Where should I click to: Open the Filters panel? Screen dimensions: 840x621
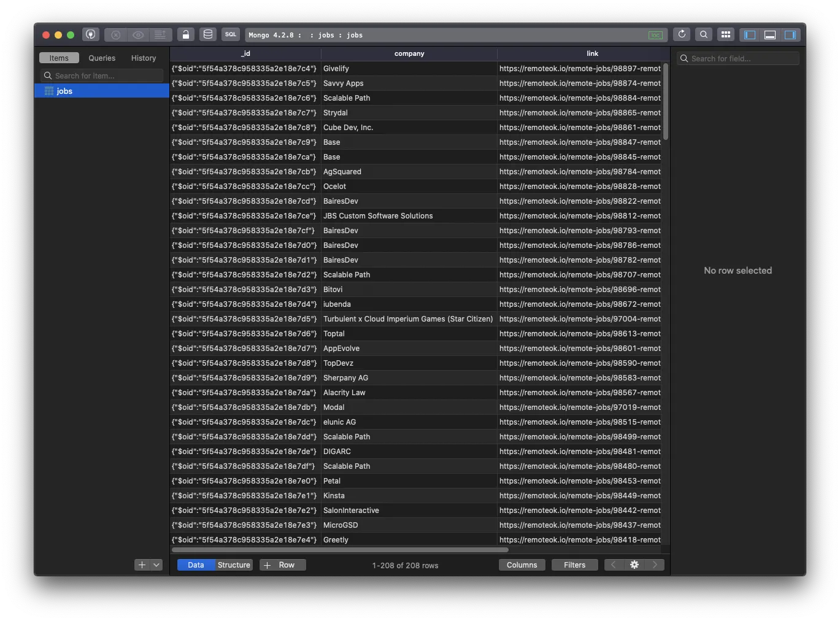pyautogui.click(x=574, y=565)
